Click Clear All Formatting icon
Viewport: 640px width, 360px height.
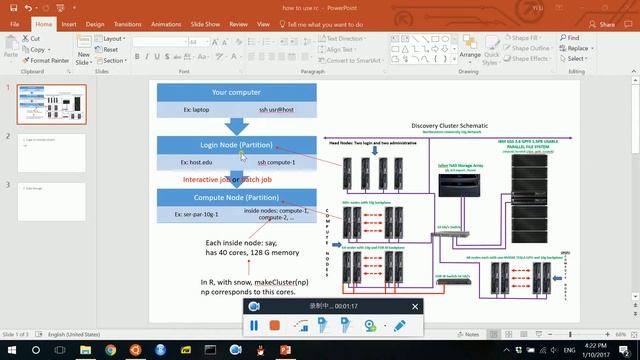point(239,42)
